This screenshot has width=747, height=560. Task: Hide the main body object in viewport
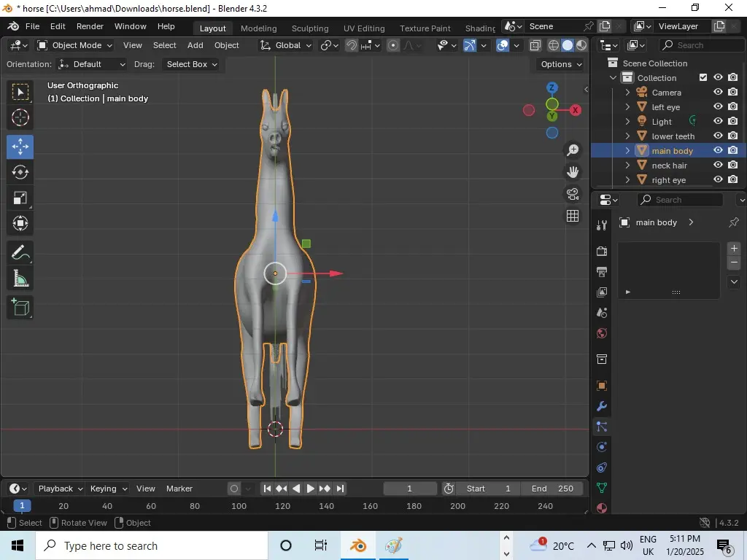click(x=718, y=150)
